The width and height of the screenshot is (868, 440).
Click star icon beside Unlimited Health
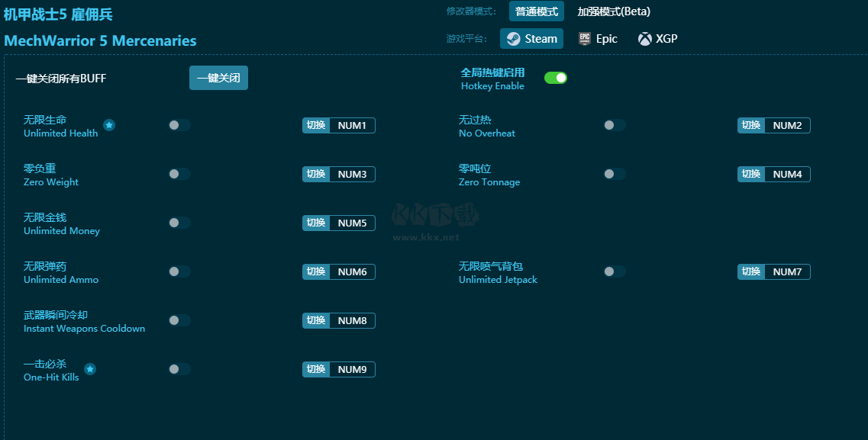pyautogui.click(x=109, y=126)
